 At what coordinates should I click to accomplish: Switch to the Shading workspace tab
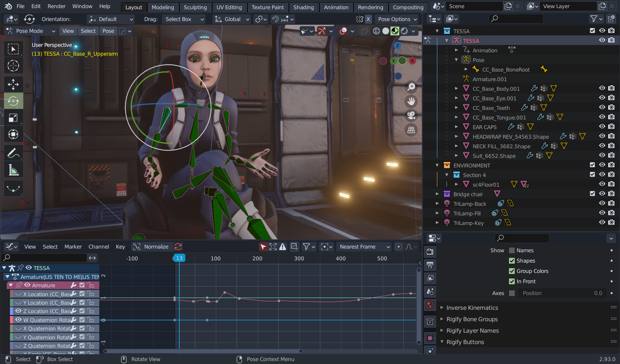(x=303, y=7)
